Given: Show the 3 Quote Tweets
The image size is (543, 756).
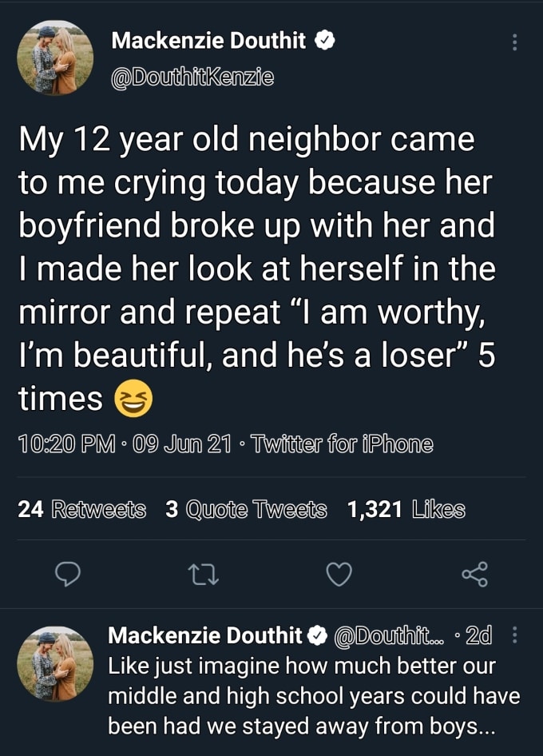Looking at the screenshot, I should pos(246,509).
